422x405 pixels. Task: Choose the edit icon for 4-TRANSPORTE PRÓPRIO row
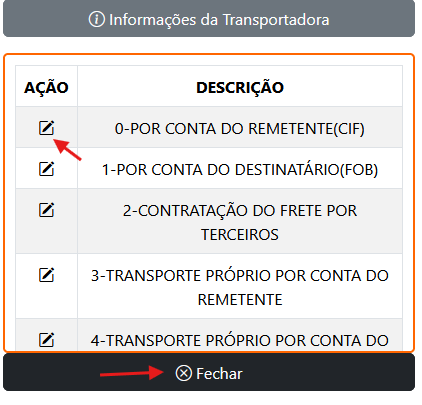46,340
